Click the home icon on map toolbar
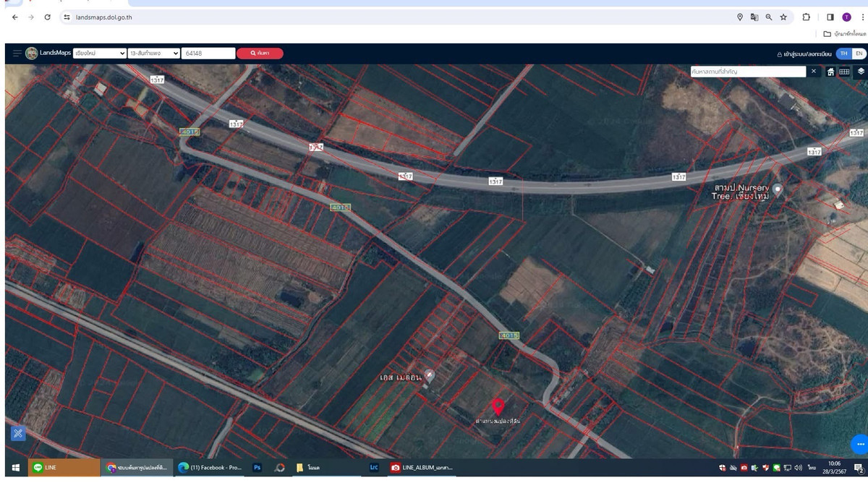Screen dimensions: 868x488 [x=830, y=72]
